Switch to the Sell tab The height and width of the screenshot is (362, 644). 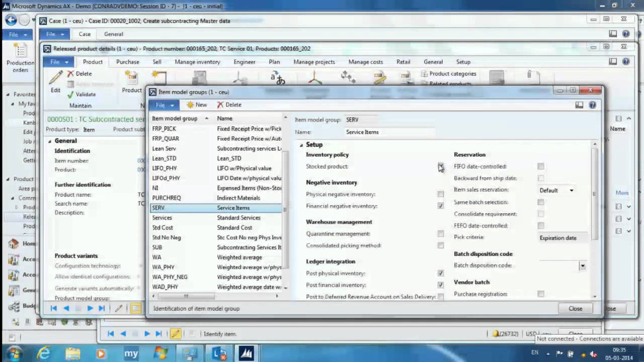click(x=157, y=62)
